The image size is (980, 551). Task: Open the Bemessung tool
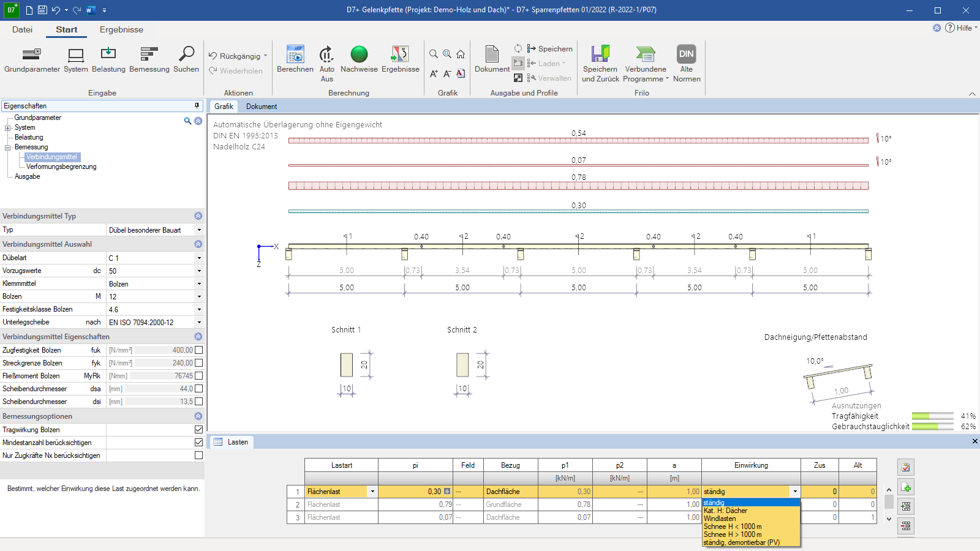click(x=149, y=59)
